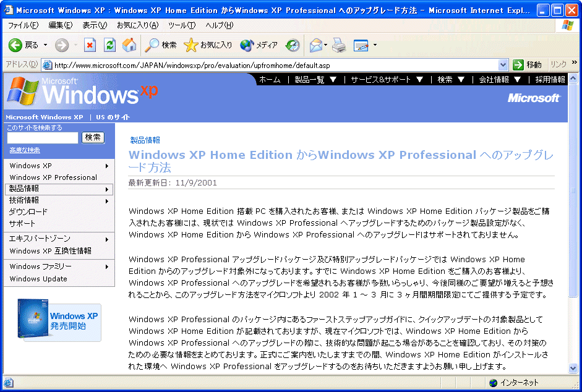Click the 検索 button beside site search box
The width and height of the screenshot is (582, 392).
click(x=93, y=137)
